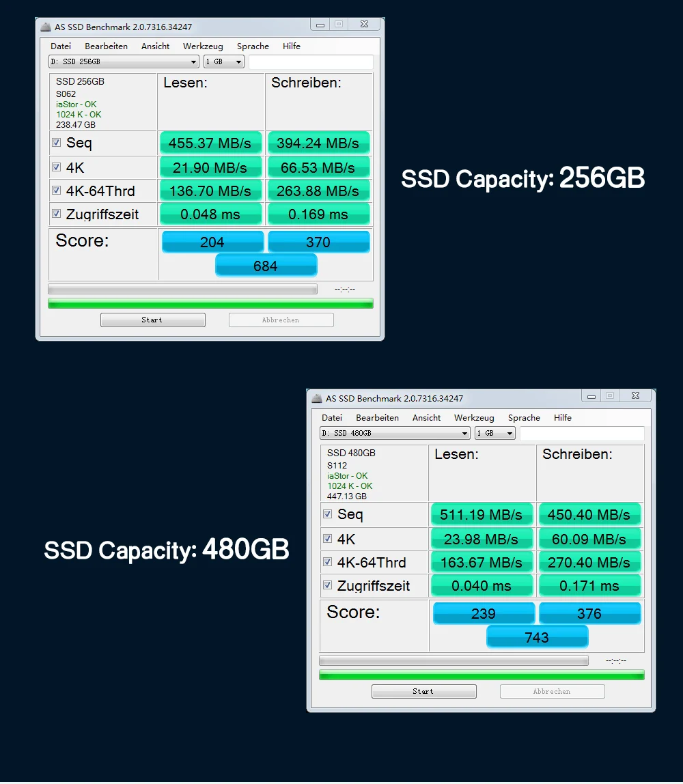Screen dimensions: 683x784
Task: Disable the 4K-64Thrd checkbox in the 256GB window
Action: point(56,190)
